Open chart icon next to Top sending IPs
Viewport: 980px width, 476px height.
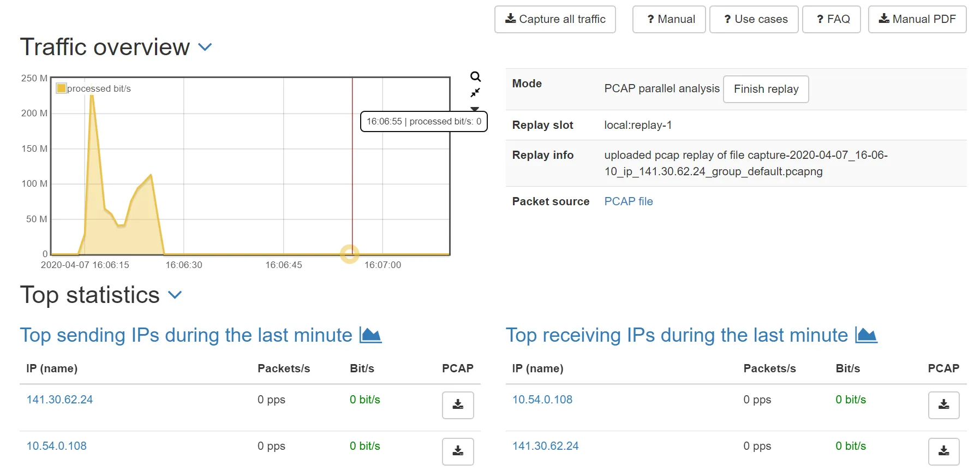click(x=371, y=335)
